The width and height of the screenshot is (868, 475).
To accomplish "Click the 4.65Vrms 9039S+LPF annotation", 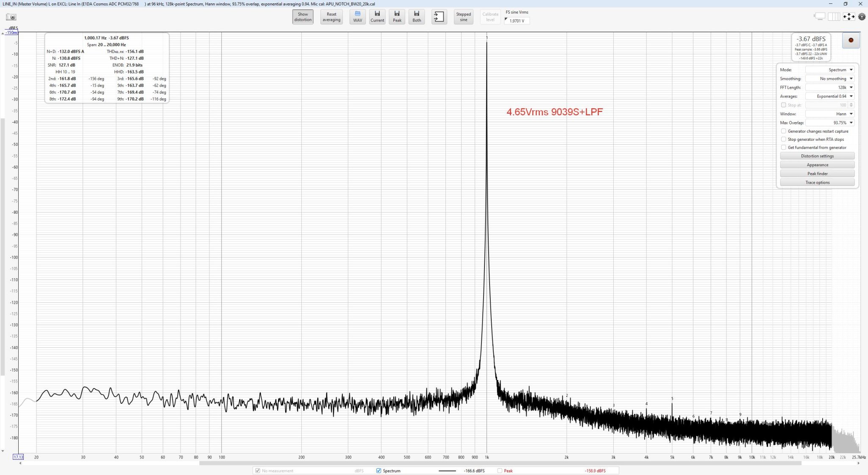I will pyautogui.click(x=554, y=112).
